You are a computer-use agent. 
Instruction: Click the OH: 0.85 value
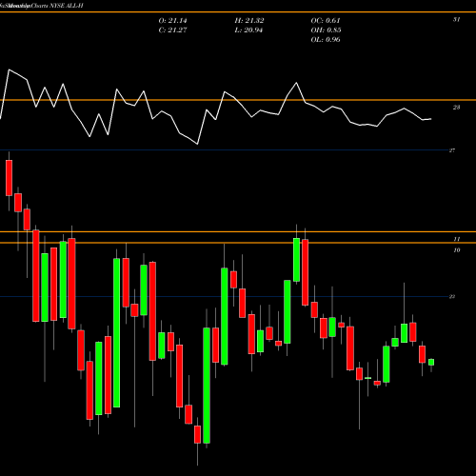point(326,30)
